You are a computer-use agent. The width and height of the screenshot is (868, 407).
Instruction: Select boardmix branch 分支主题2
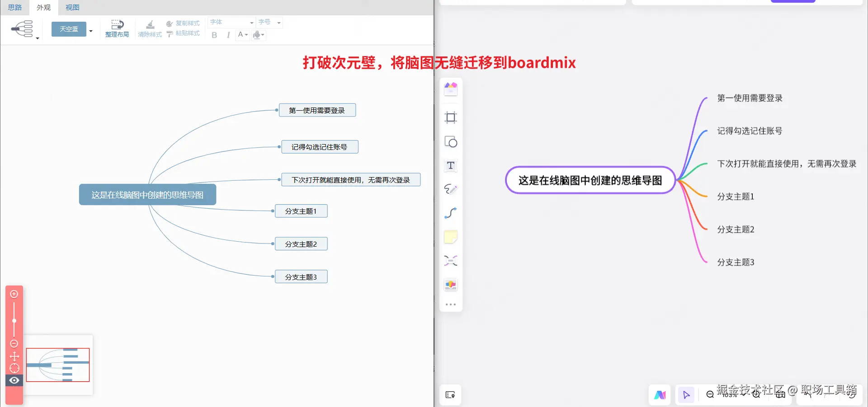coord(736,229)
